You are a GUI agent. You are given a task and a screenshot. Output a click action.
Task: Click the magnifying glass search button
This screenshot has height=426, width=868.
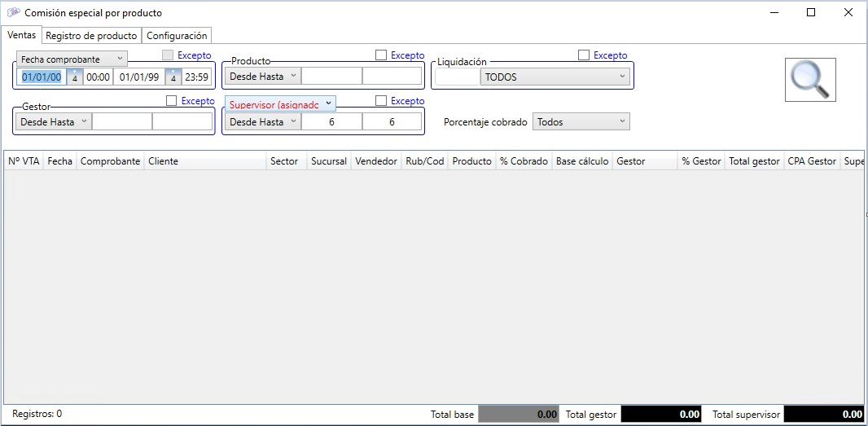[x=810, y=80]
